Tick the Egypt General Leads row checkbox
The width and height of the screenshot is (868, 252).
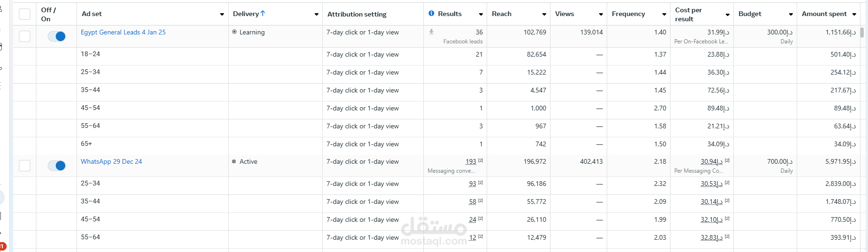25,36
